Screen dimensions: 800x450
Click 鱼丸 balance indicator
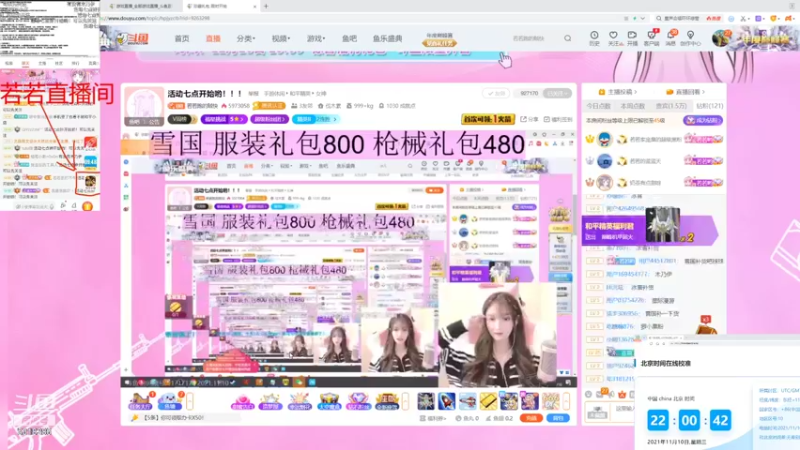[467, 418]
